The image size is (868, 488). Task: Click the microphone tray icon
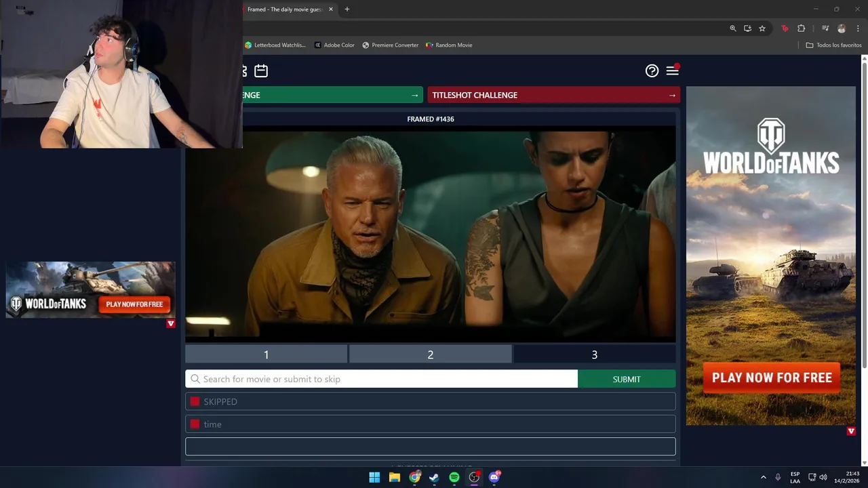[778, 477]
